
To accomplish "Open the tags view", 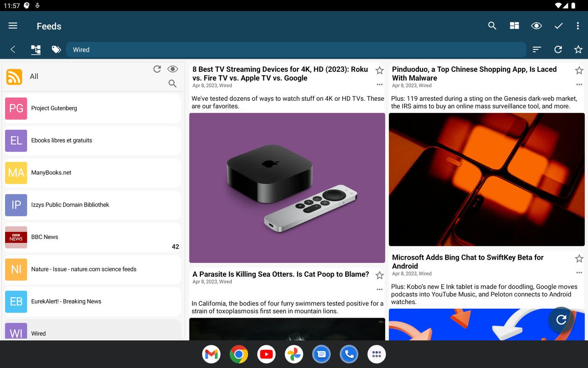I will 56,50.
